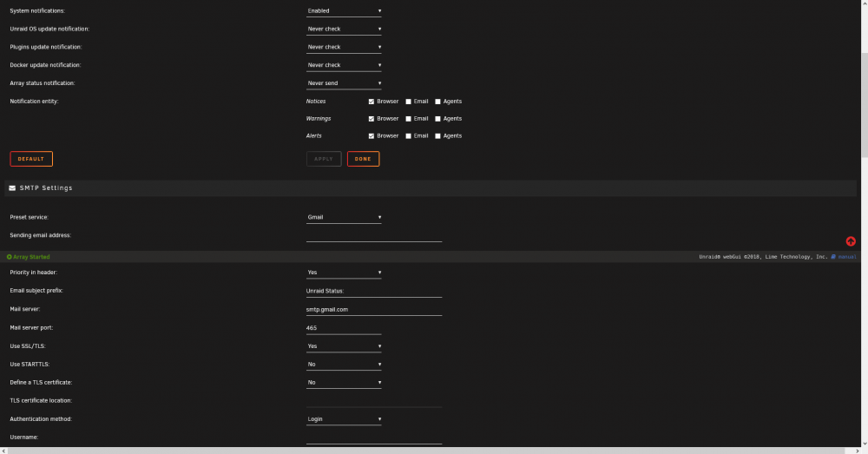Image resolution: width=868 pixels, height=454 pixels.
Task: Open Define a TLS certificate dropdown
Action: pos(344,383)
